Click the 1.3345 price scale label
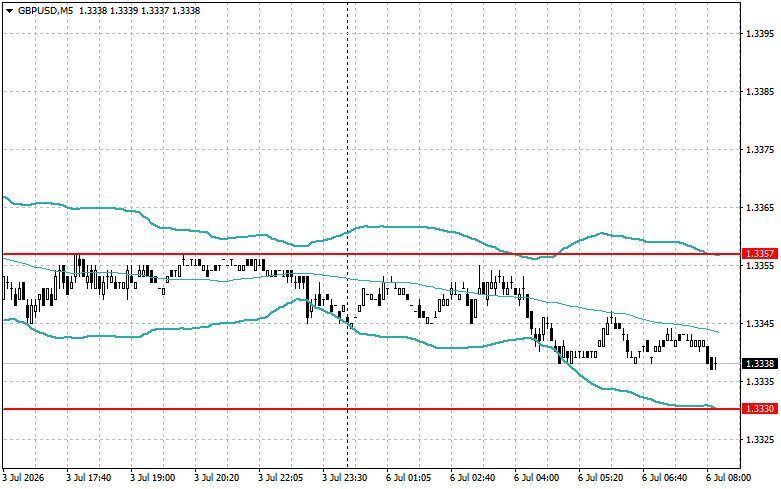The height and width of the screenshot is (489, 781). click(760, 324)
